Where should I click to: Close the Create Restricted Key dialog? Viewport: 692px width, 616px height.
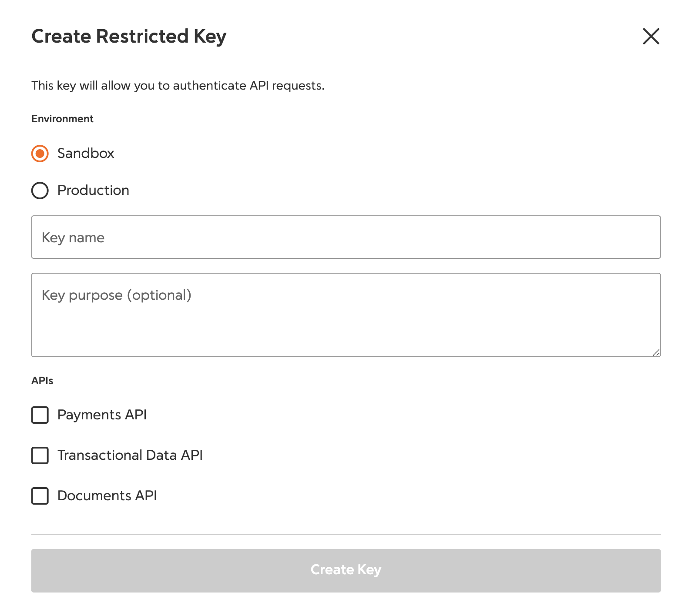[x=651, y=36]
